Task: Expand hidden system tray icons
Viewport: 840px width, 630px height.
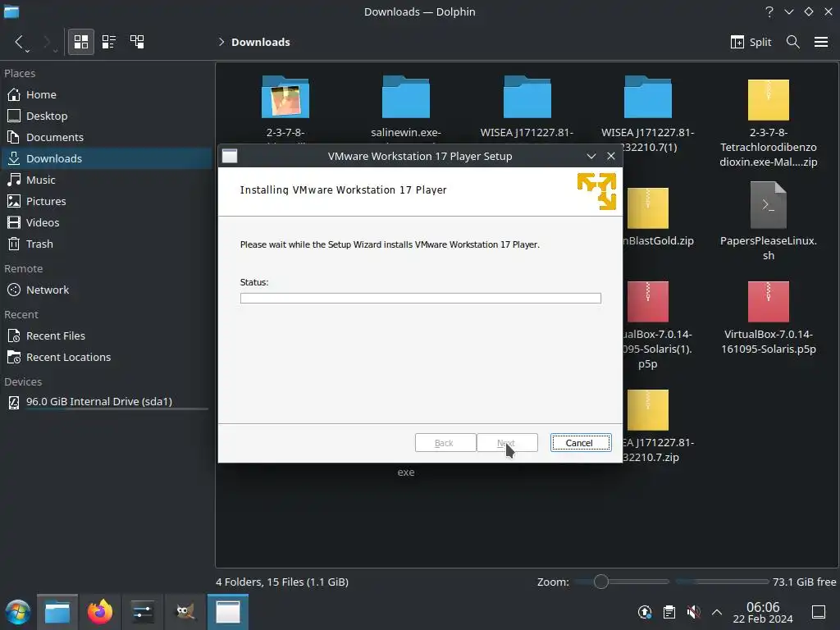Action: point(717,612)
